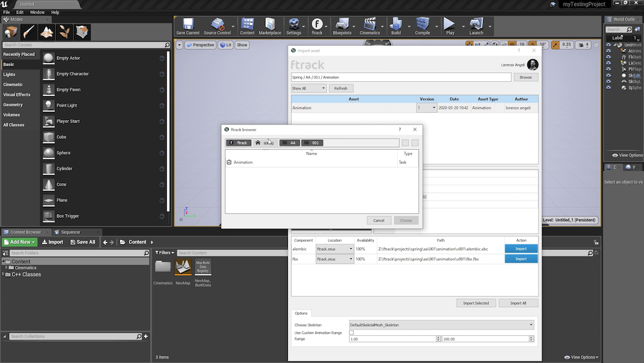The image size is (644, 363).
Task: Open the Help menu
Action: pyautogui.click(x=55, y=12)
